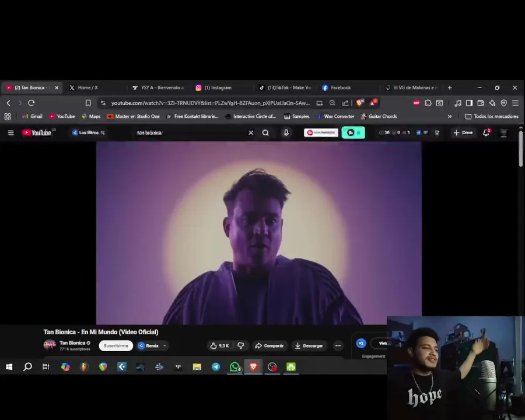Go back to the previous page
525x420 pixels.
click(x=8, y=103)
